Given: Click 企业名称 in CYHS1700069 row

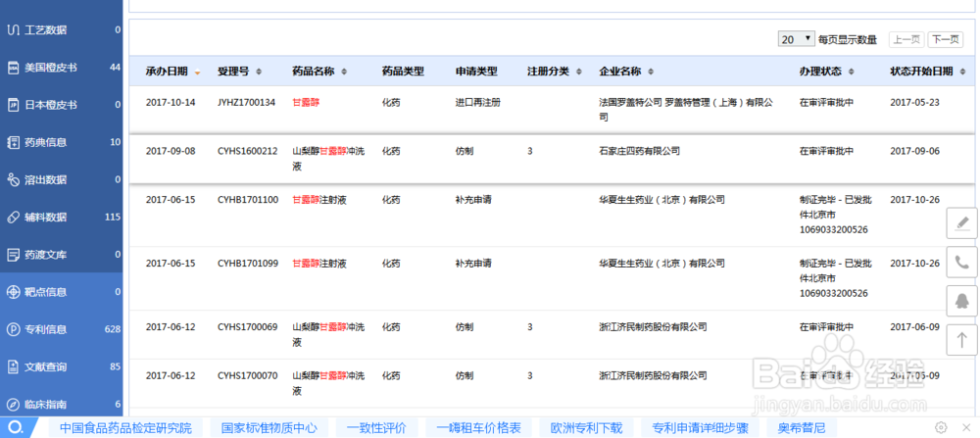Looking at the screenshot, I should 653,326.
